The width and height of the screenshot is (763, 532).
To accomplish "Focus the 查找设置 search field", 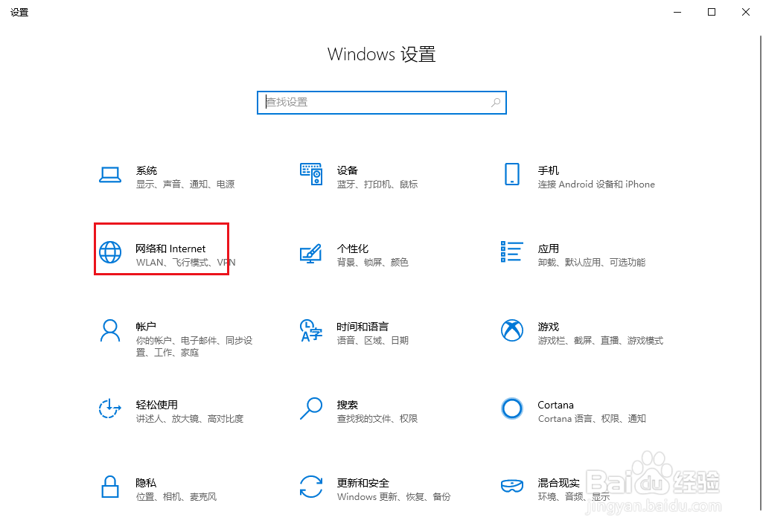I will pos(381,103).
